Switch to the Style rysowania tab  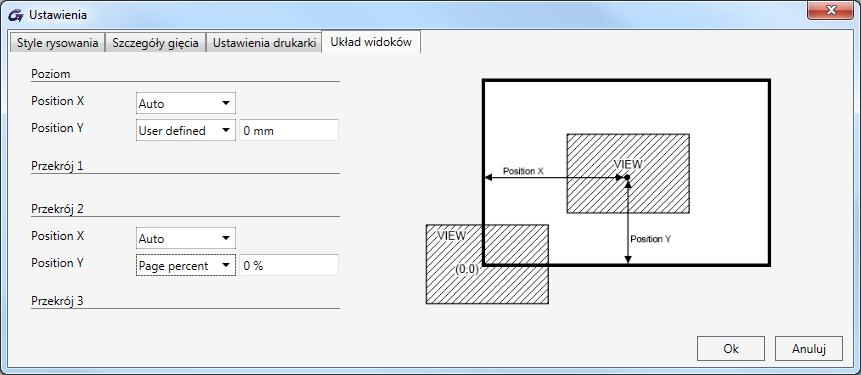click(57, 43)
